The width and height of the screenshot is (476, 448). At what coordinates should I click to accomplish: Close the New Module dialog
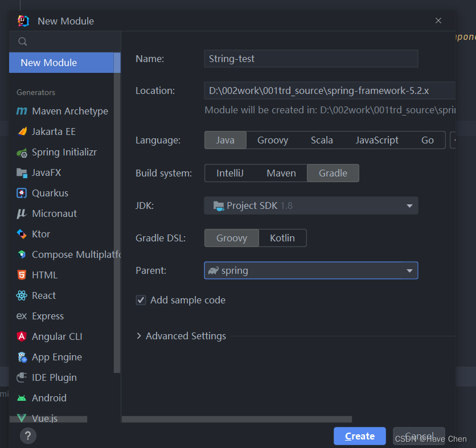(x=438, y=20)
